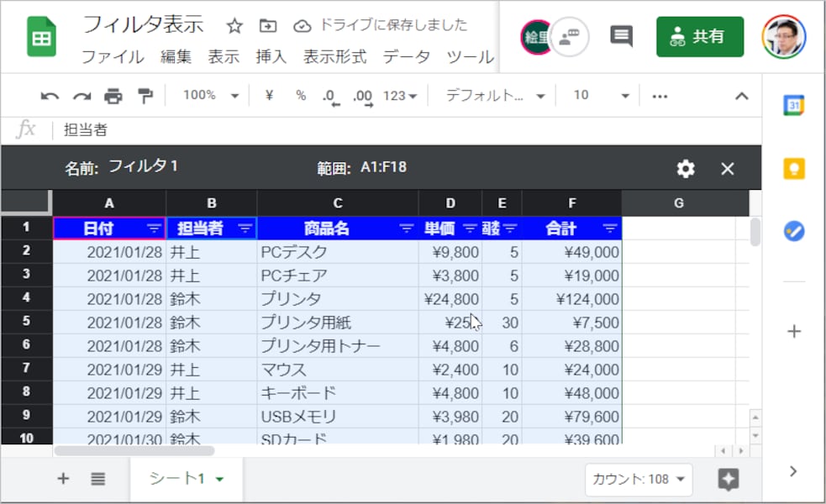Select row 5 header
This screenshot has width=826, height=504.
(x=26, y=322)
